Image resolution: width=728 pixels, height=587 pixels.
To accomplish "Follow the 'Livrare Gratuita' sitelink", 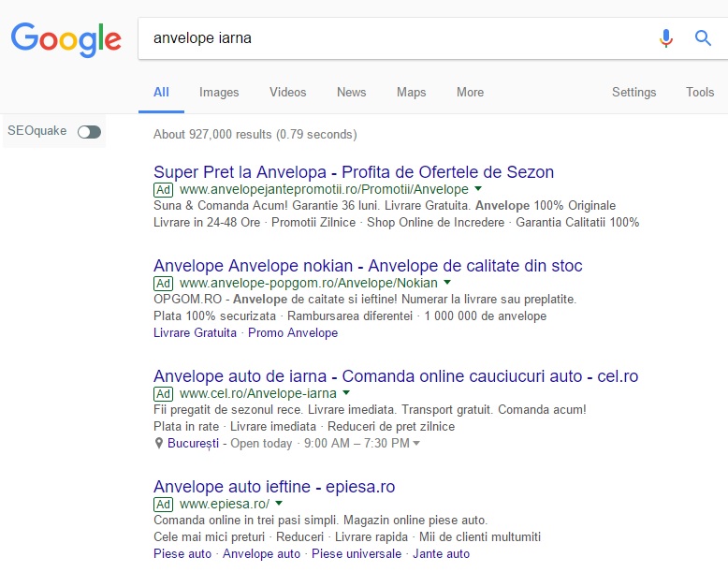I will [x=196, y=333].
